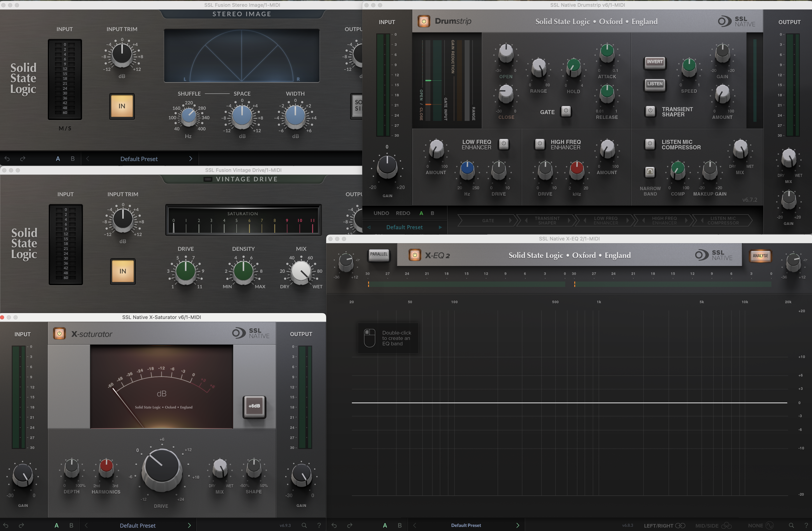Image resolution: width=812 pixels, height=531 pixels.
Task: Click undo arrow in X-EQ 2 footer
Action: 334,526
